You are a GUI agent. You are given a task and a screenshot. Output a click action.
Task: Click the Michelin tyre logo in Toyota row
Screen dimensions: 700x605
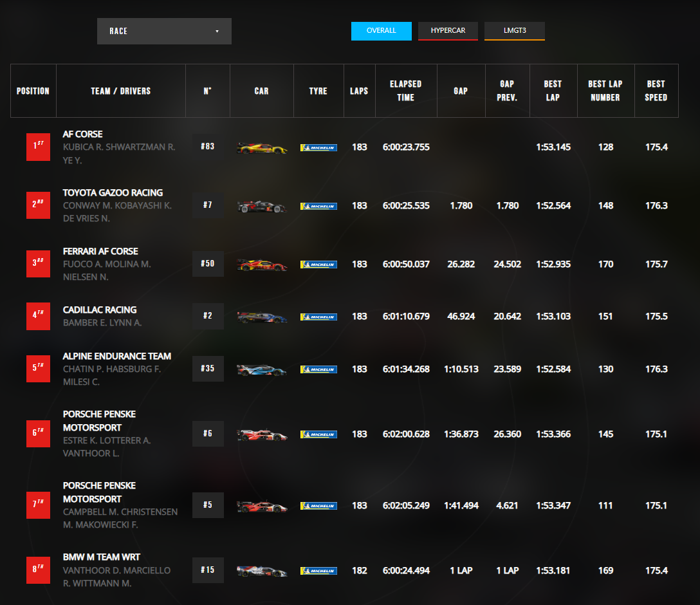pyautogui.click(x=318, y=207)
